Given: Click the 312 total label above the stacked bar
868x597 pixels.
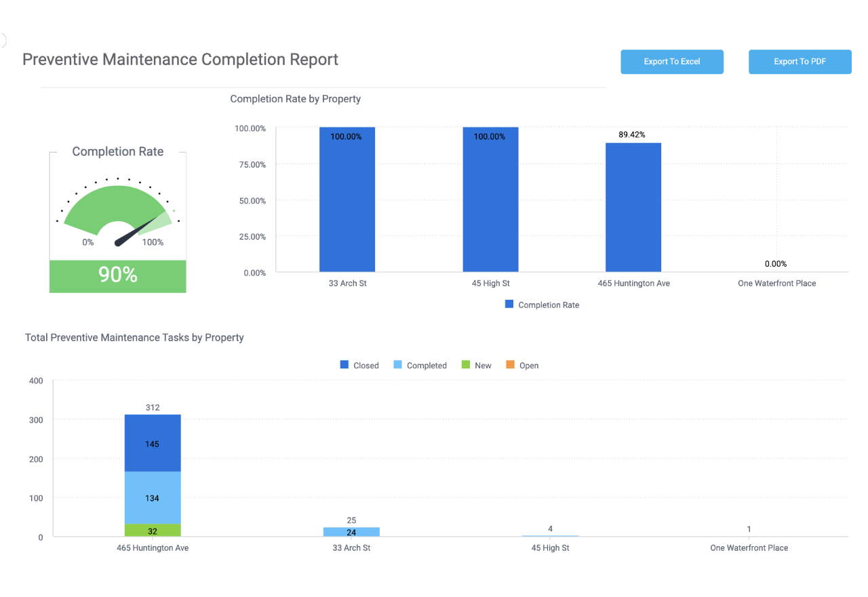Looking at the screenshot, I should [x=153, y=407].
